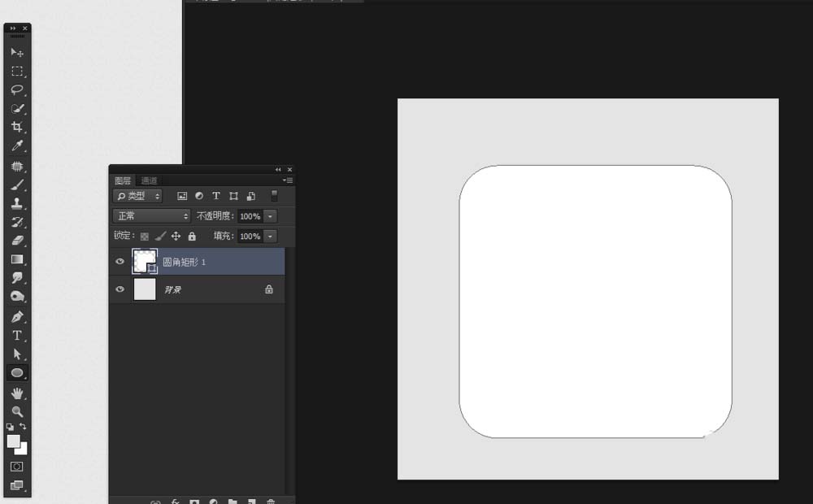Hide the 圆角矩形 1 layer
The width and height of the screenshot is (813, 504).
(x=120, y=262)
